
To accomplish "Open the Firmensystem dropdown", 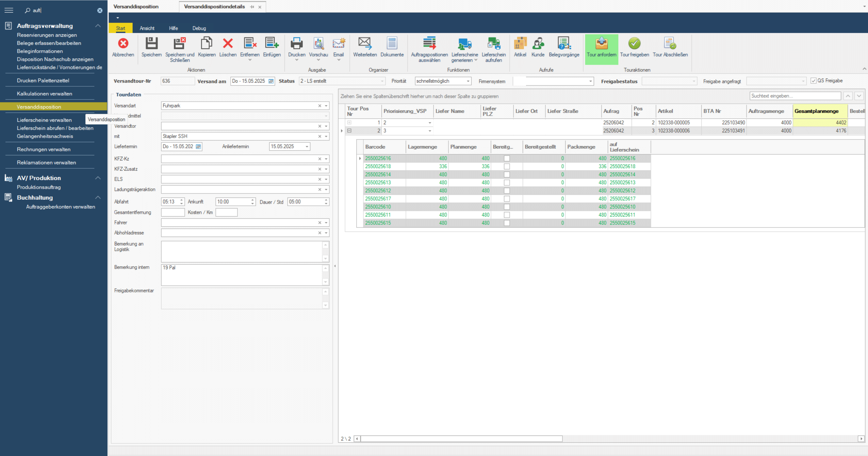I will click(x=590, y=81).
